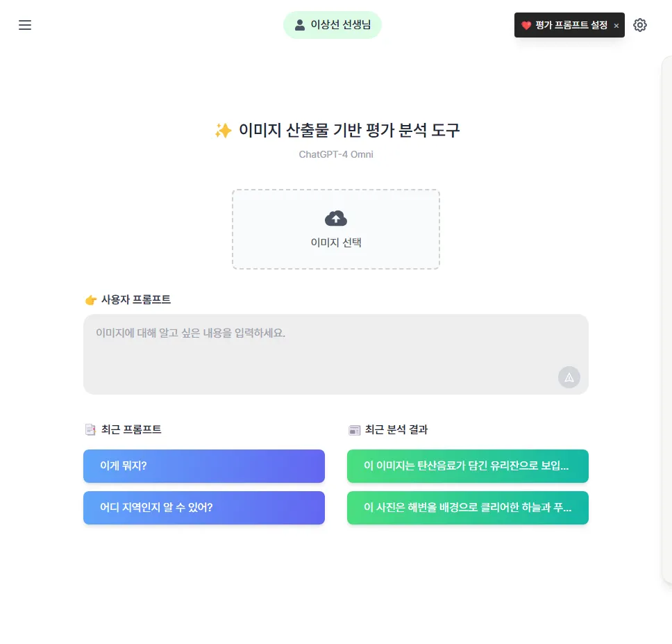Open the 탄산음료 유리잔 analysis result

468,466
